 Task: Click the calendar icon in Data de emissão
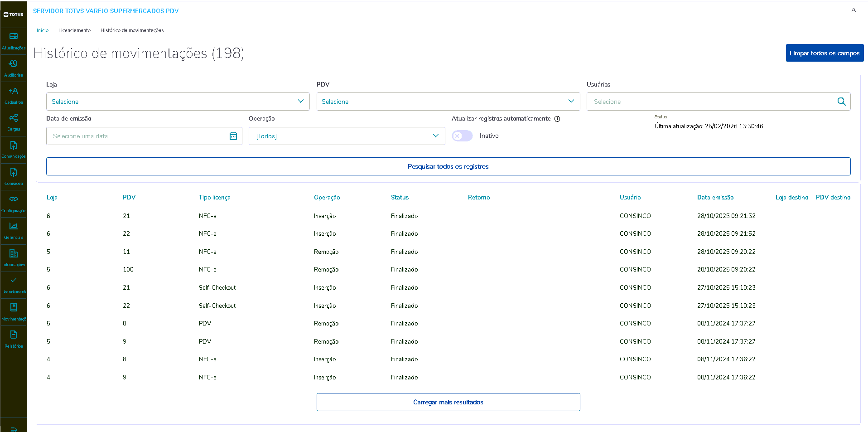click(233, 136)
